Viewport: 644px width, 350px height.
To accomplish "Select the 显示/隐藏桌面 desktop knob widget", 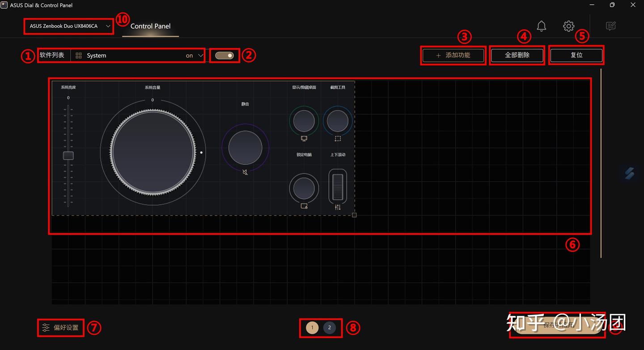I will (304, 121).
